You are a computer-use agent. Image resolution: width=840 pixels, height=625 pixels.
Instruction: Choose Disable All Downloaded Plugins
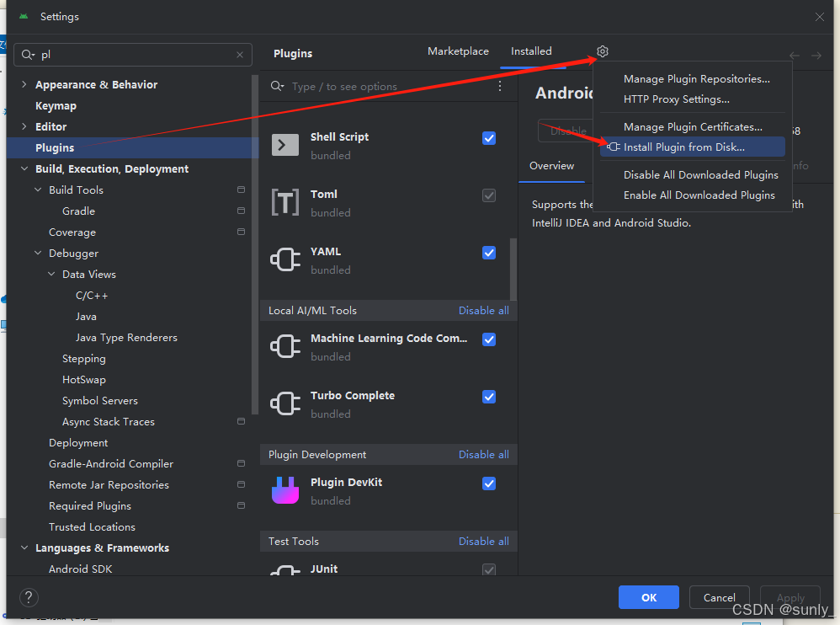click(x=692, y=175)
